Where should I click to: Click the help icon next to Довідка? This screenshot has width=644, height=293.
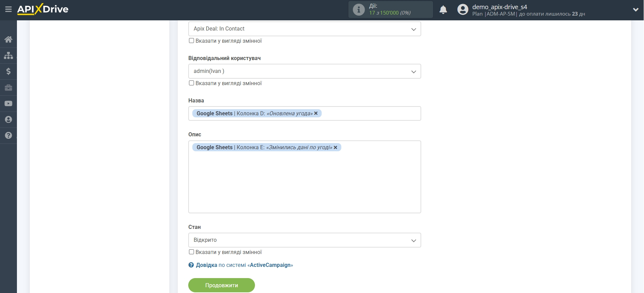[191, 265]
